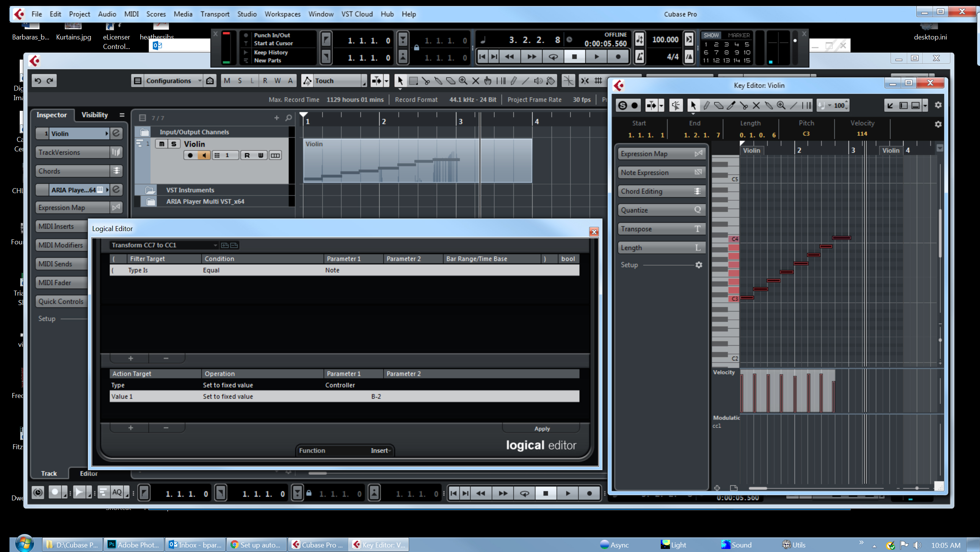Select the Mute tool in Key Editor toolbar
Image resolution: width=980 pixels, height=552 pixels.
tap(757, 105)
